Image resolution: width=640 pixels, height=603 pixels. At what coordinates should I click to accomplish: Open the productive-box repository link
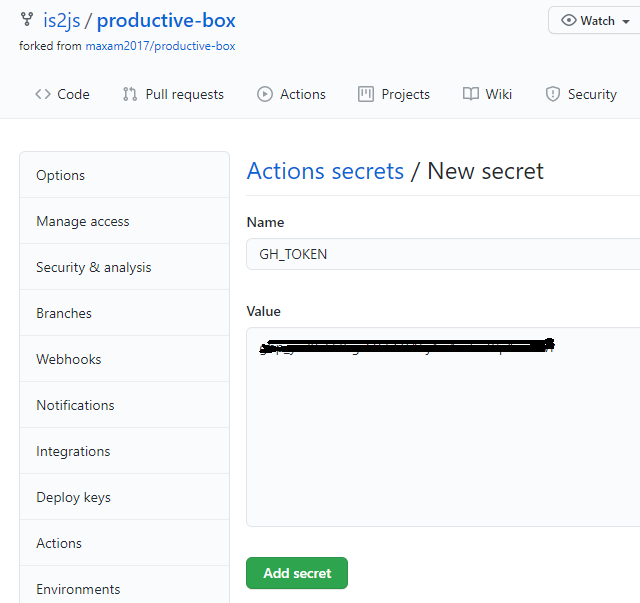(166, 20)
